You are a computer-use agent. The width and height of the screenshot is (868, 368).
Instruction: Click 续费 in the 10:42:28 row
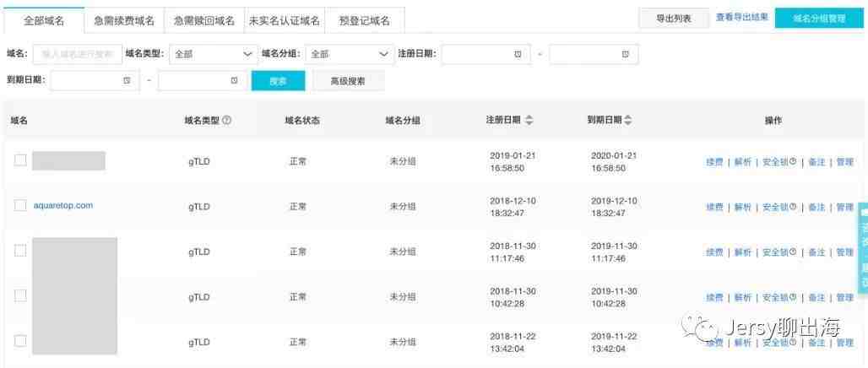click(714, 298)
